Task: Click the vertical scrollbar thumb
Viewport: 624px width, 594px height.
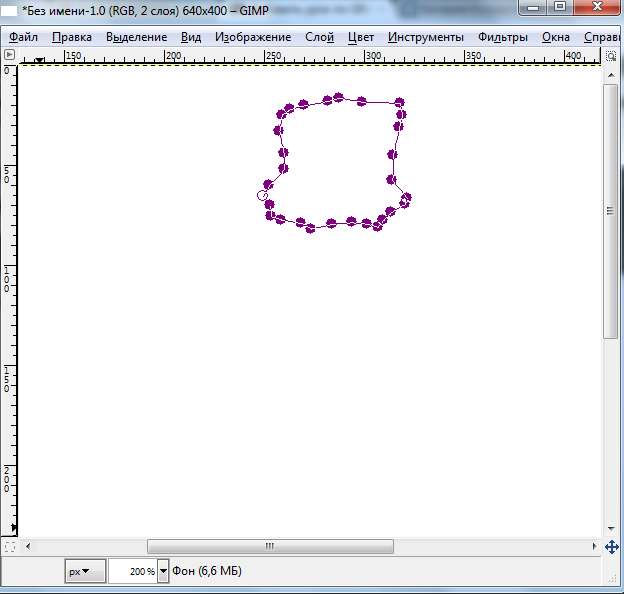Action: tap(610, 211)
